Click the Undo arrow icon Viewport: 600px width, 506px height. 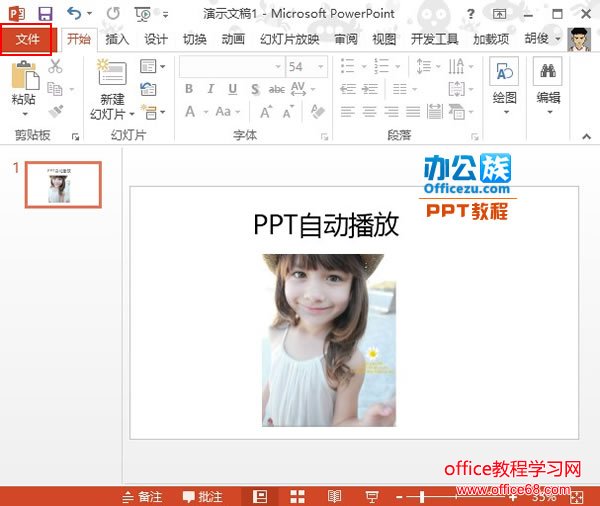click(x=74, y=14)
